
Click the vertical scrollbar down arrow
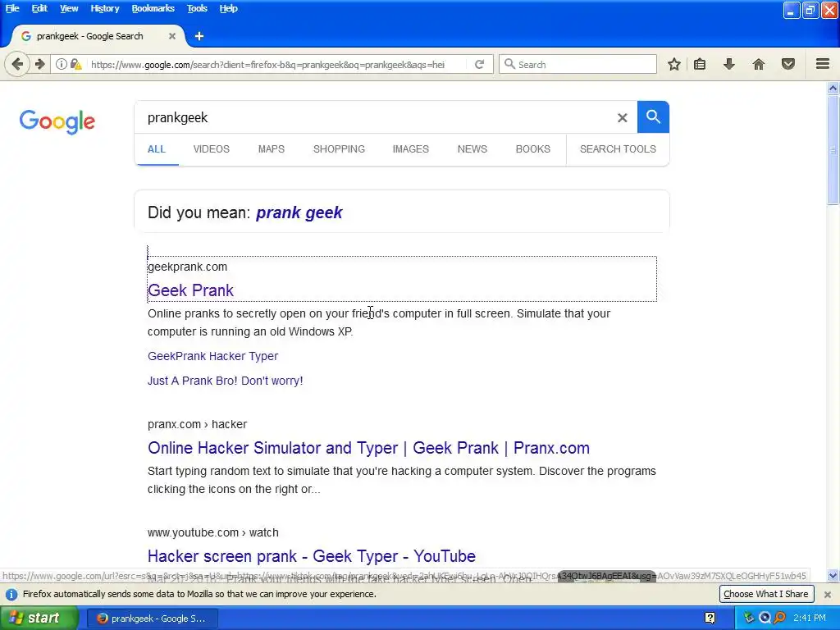tap(833, 577)
